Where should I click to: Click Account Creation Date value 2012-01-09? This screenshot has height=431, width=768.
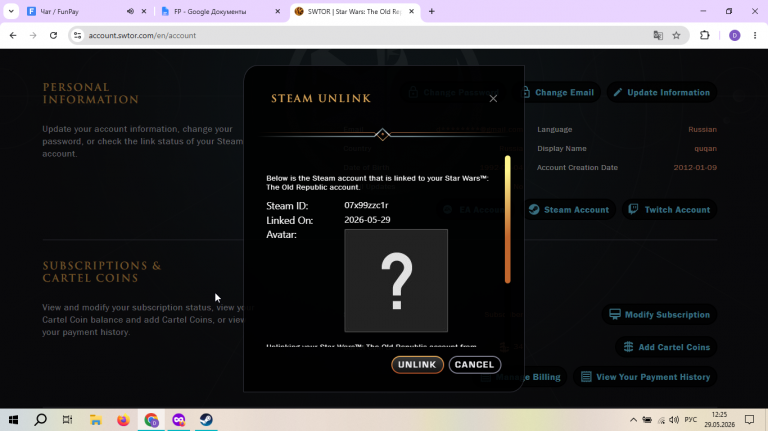695,168
